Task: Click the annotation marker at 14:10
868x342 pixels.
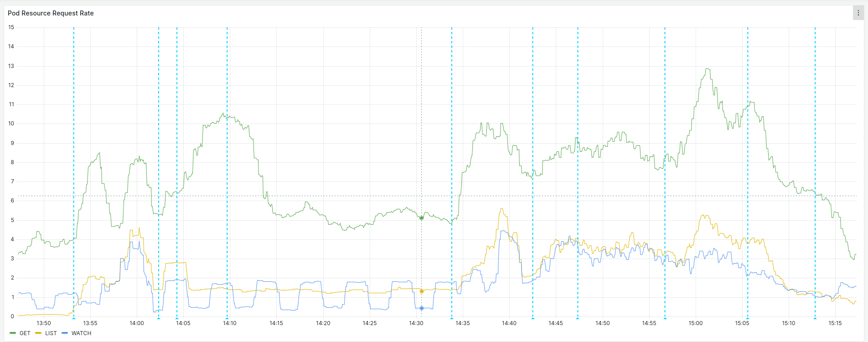Action: pos(227,317)
